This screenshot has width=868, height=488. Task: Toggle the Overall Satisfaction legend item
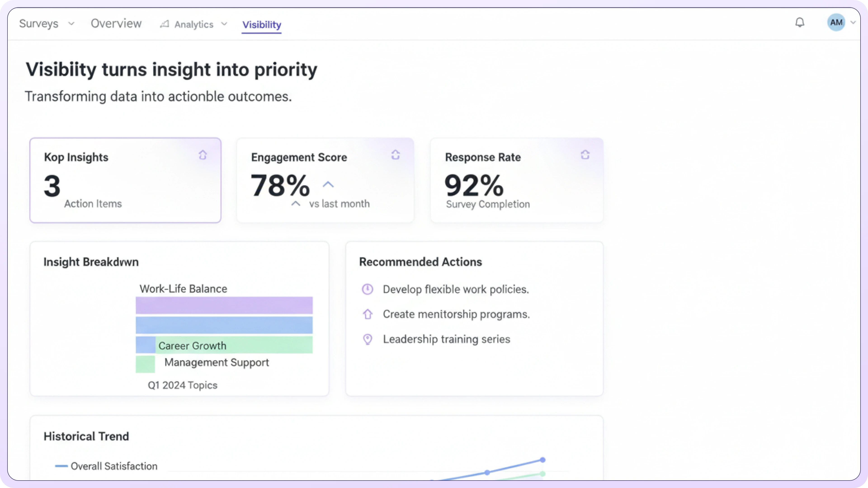click(x=106, y=466)
